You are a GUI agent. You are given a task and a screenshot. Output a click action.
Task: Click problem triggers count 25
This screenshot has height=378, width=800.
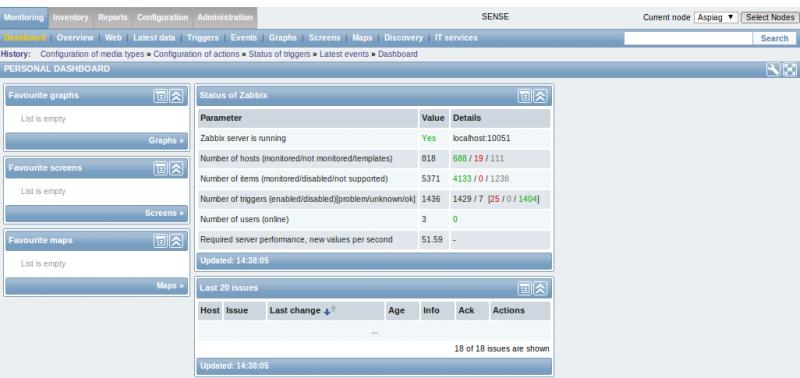pyautogui.click(x=495, y=199)
